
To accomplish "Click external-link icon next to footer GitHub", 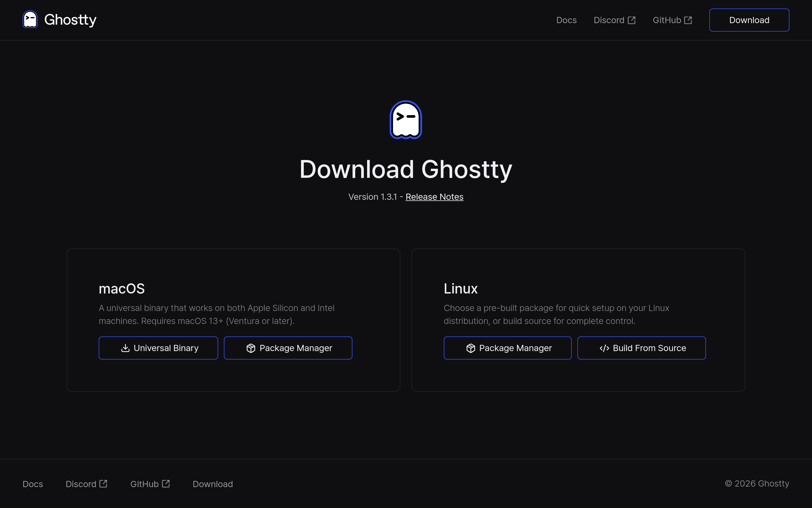I will [x=166, y=483].
